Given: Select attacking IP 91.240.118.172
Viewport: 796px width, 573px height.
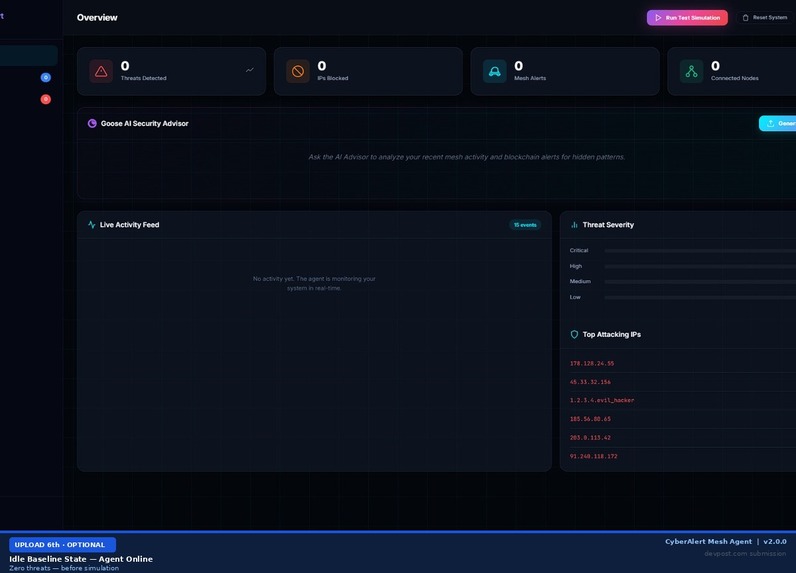Looking at the screenshot, I should coord(593,456).
